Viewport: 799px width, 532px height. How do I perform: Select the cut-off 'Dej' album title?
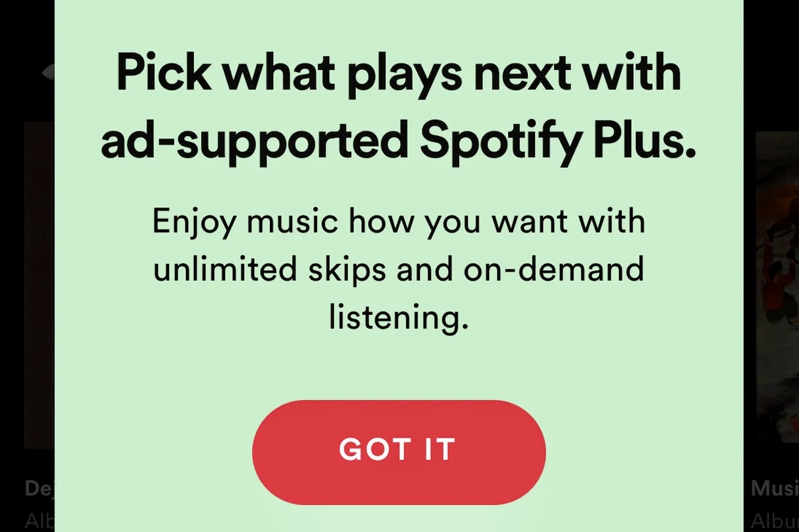point(39,488)
